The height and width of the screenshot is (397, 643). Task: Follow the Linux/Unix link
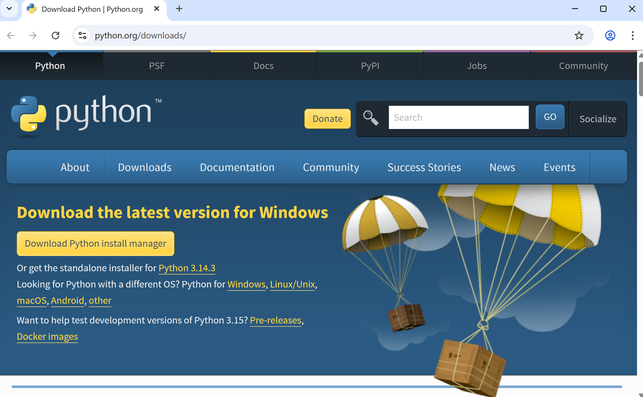click(x=292, y=285)
